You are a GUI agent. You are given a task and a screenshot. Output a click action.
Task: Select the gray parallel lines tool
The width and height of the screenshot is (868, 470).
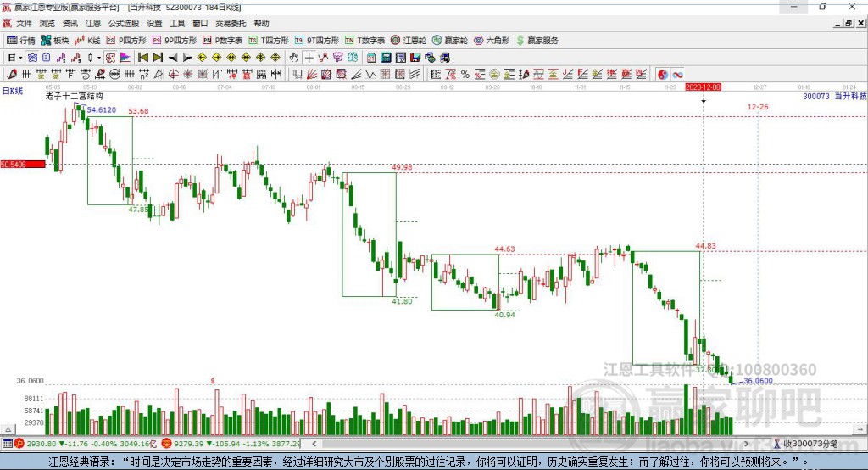(415, 75)
